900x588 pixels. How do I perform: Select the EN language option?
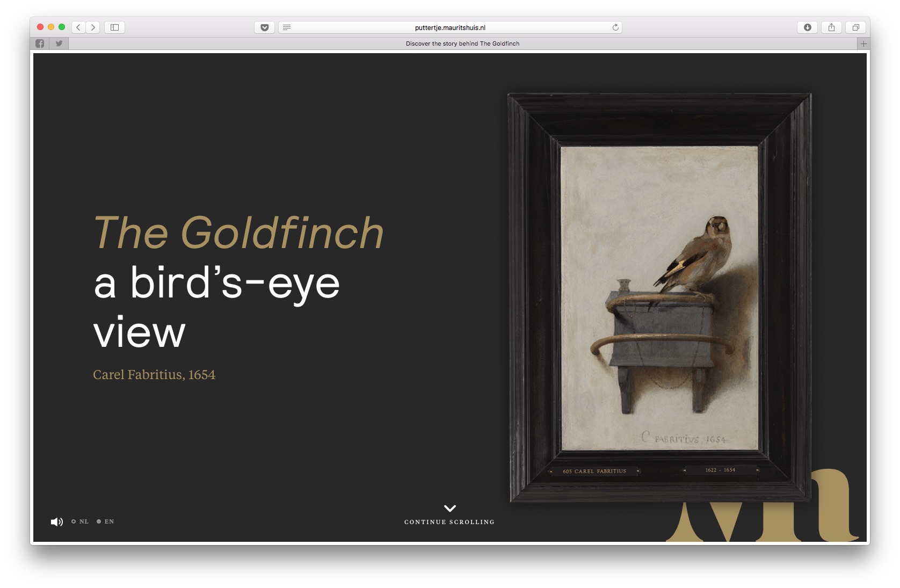(x=105, y=521)
